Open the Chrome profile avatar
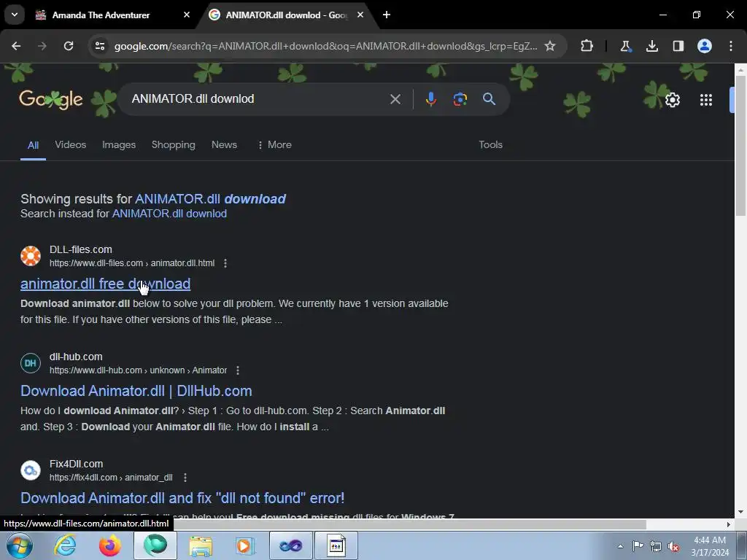This screenshot has width=747, height=560. pyautogui.click(x=704, y=46)
